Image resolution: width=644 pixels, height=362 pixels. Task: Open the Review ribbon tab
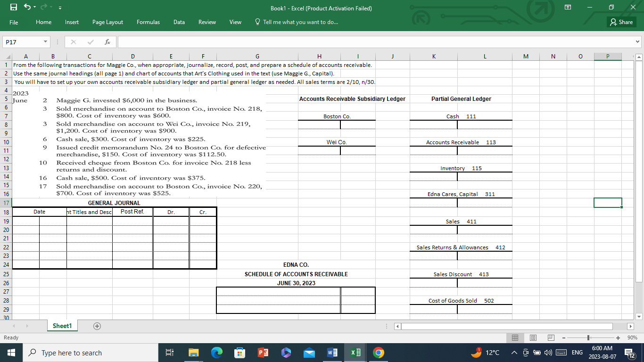(206, 22)
